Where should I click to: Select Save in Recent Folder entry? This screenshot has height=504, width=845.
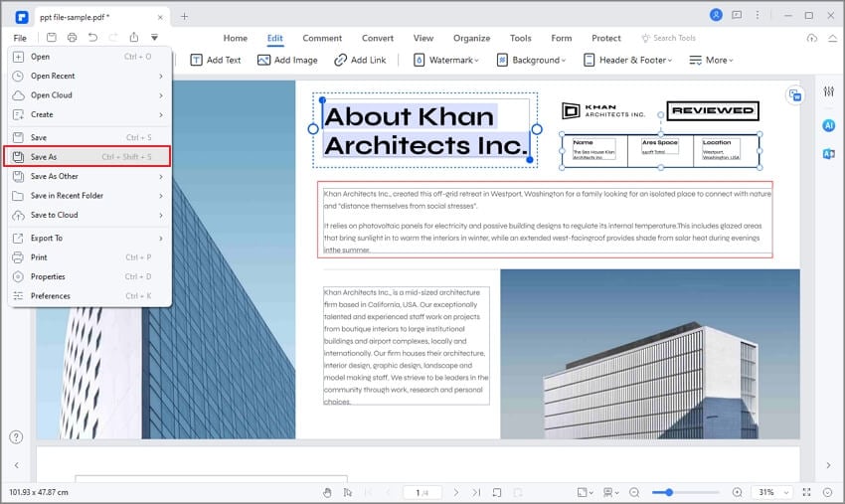(89, 196)
